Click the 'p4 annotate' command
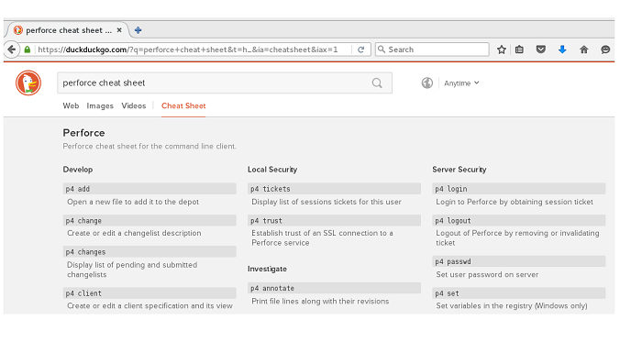642x364 pixels. pos(334,288)
